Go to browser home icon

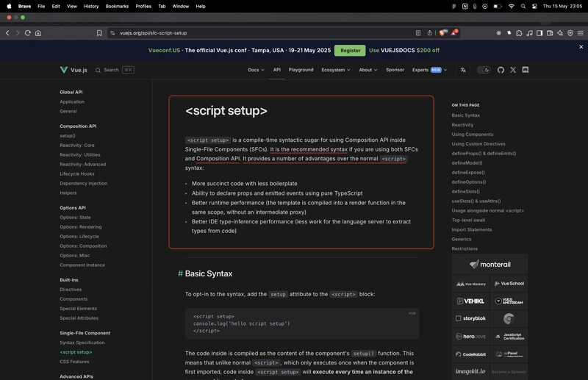38,33
